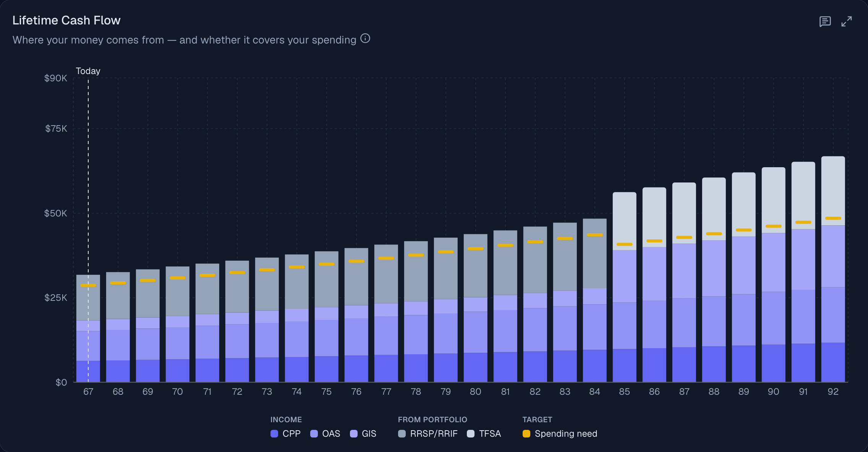Open info tooltip beside subtitle
Viewport: 868px width, 452px height.
point(365,39)
